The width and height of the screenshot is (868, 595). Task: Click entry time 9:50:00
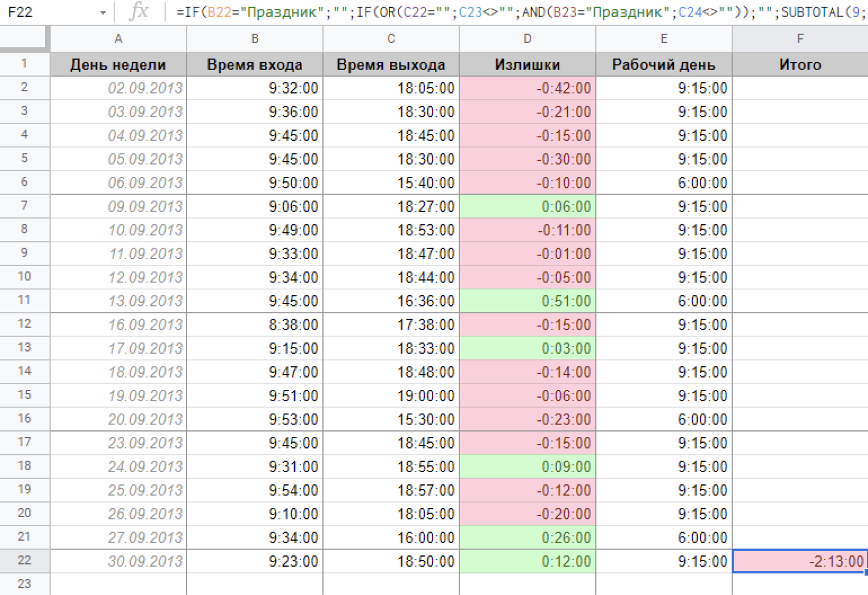pos(255,183)
